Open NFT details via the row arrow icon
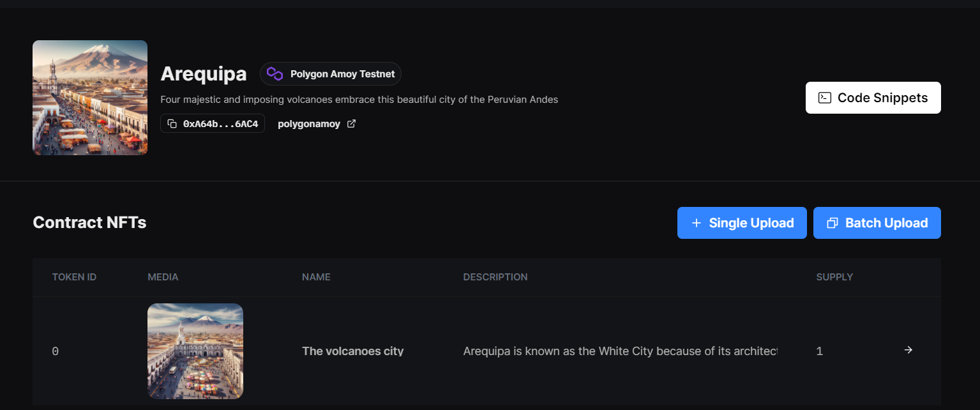The width and height of the screenshot is (980, 410). [908, 350]
